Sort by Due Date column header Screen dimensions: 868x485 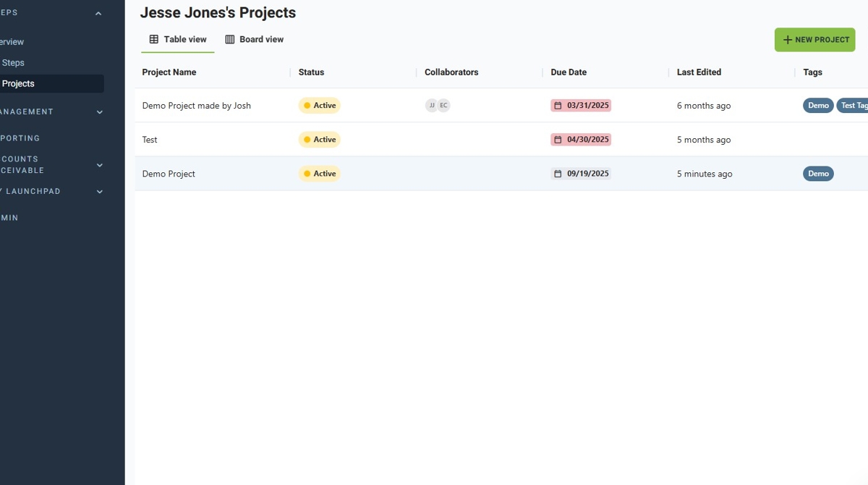tap(569, 72)
